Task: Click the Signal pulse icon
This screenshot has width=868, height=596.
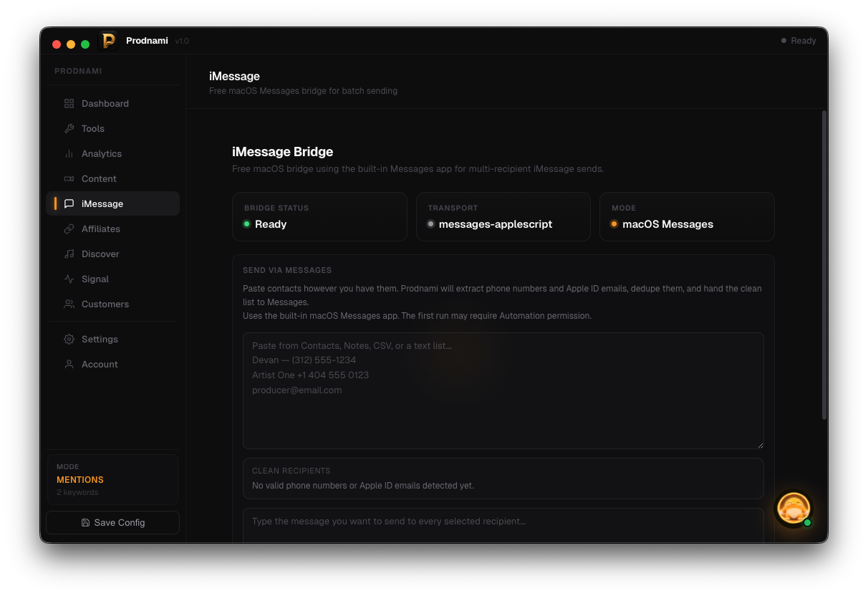Action: pyautogui.click(x=69, y=279)
